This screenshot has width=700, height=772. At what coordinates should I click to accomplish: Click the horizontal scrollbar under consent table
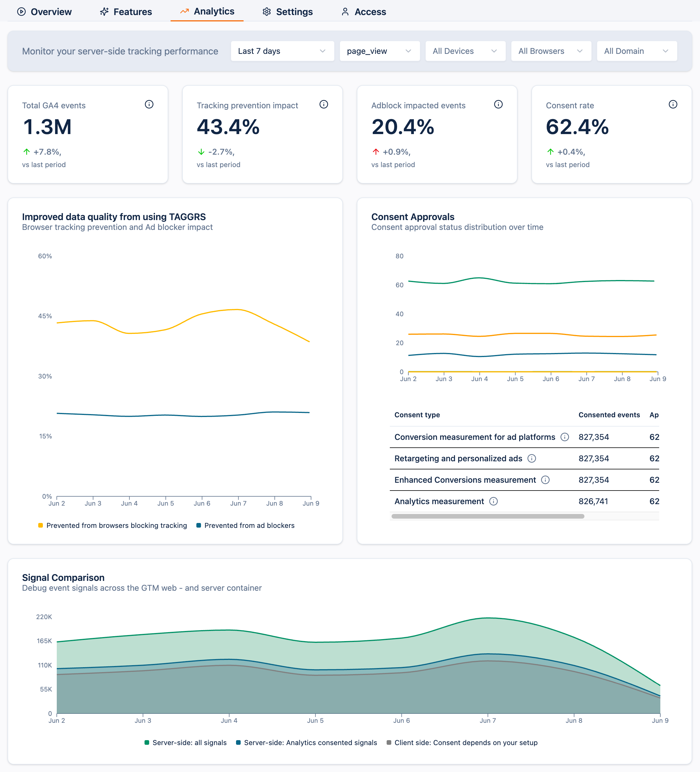488,516
